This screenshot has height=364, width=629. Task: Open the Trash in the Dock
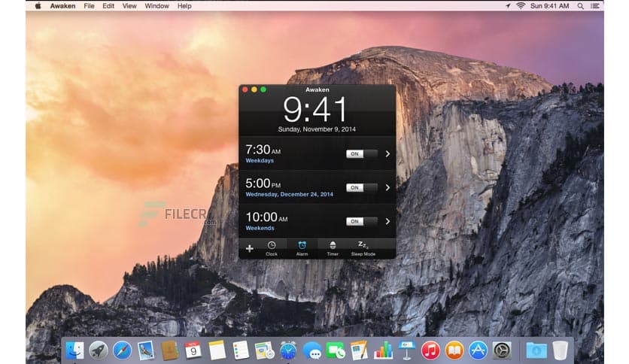click(x=560, y=350)
